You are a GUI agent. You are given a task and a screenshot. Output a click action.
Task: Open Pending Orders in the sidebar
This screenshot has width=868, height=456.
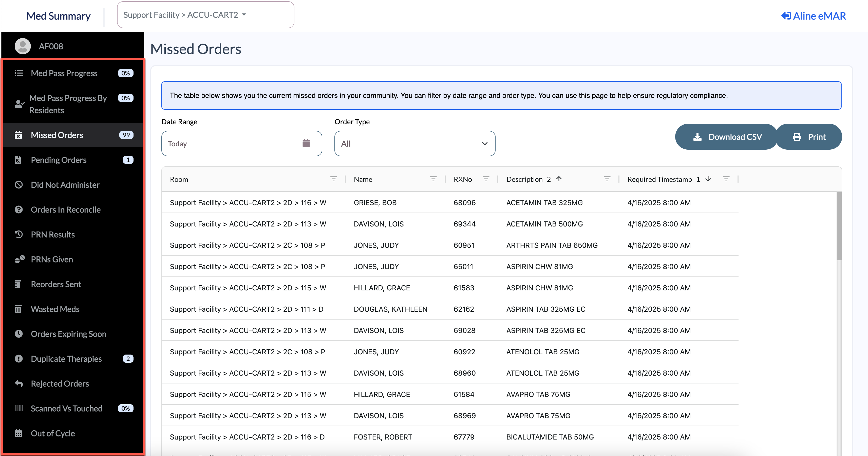(x=59, y=160)
